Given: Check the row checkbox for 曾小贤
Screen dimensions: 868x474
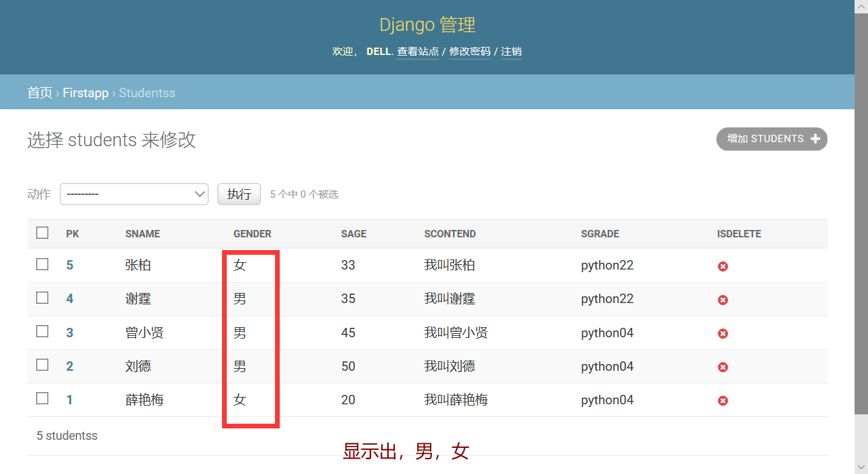Looking at the screenshot, I should 42,331.
